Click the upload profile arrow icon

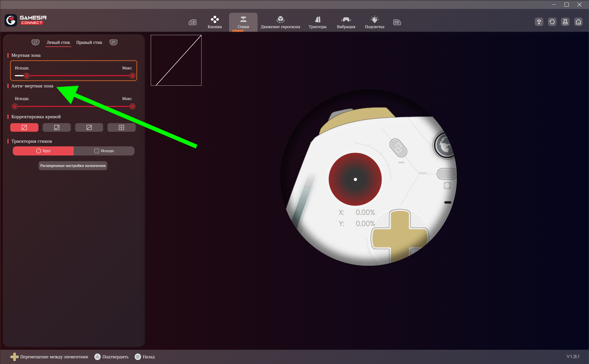pos(539,22)
